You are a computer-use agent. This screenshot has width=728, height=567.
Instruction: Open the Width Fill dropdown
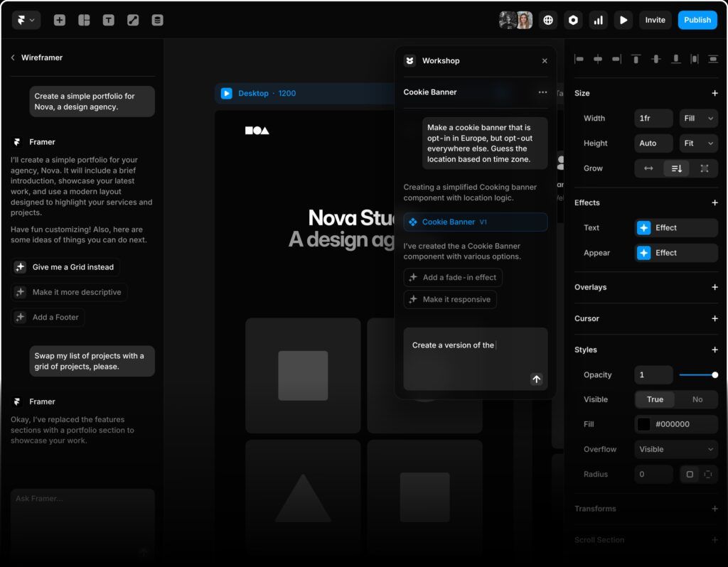click(x=698, y=119)
